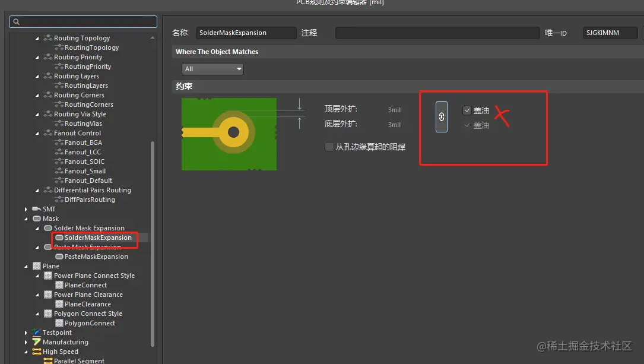Click the DiffPairsRouting rule icon

tap(59, 200)
